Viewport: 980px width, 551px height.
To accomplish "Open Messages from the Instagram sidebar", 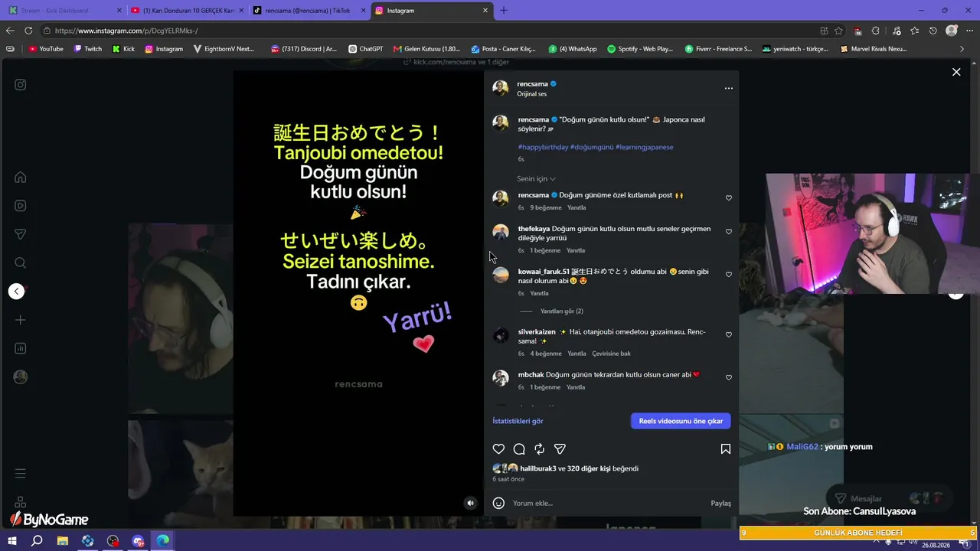I will [21, 234].
